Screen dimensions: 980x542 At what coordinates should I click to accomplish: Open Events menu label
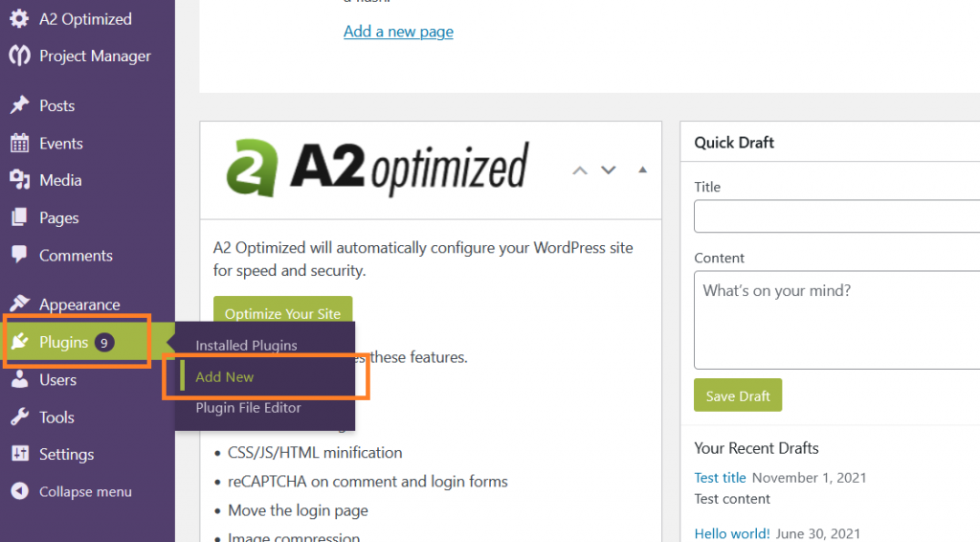(60, 143)
